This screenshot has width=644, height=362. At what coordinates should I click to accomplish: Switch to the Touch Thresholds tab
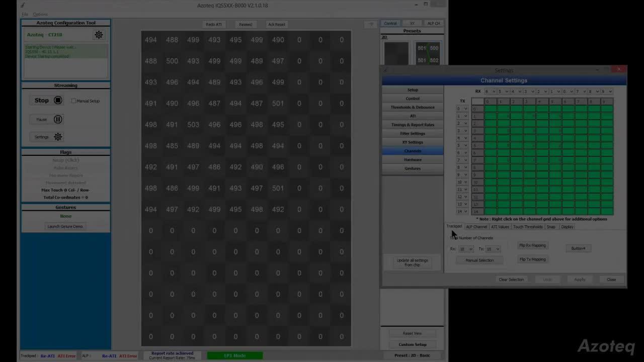(x=527, y=227)
